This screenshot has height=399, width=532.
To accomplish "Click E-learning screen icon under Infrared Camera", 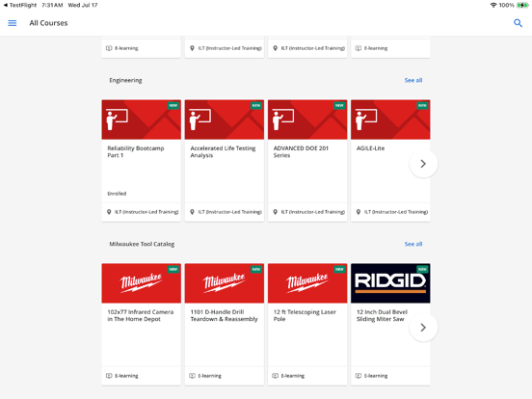I will (109, 376).
